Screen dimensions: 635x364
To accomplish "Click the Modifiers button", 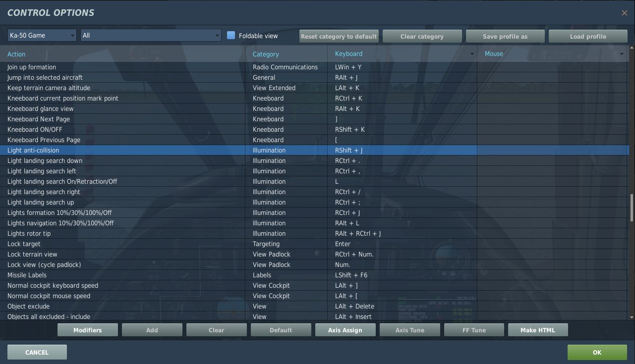I will pyautogui.click(x=88, y=330).
